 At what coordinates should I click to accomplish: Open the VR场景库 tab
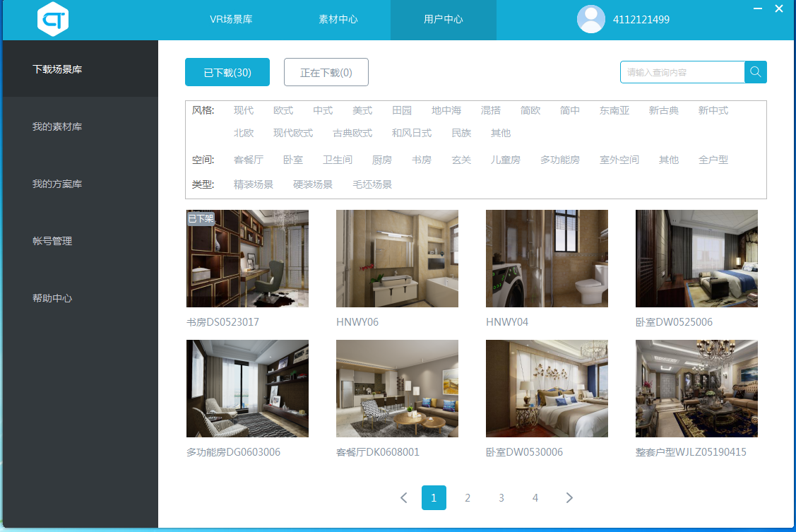tap(231, 20)
